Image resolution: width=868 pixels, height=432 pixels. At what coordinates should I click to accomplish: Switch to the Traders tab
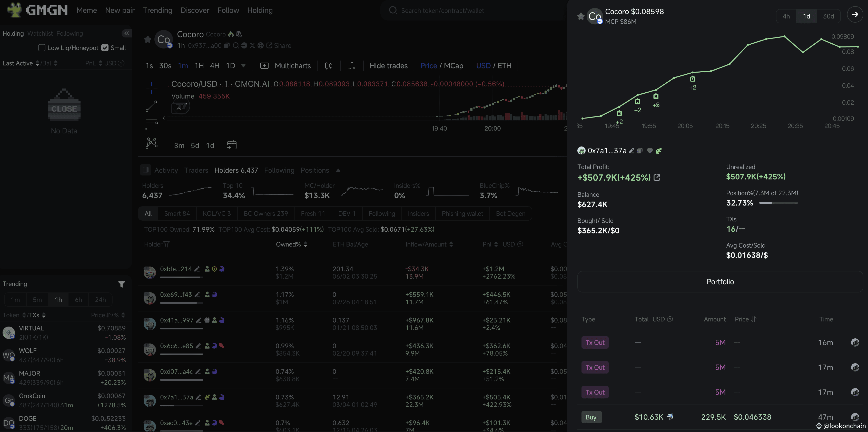(x=196, y=171)
